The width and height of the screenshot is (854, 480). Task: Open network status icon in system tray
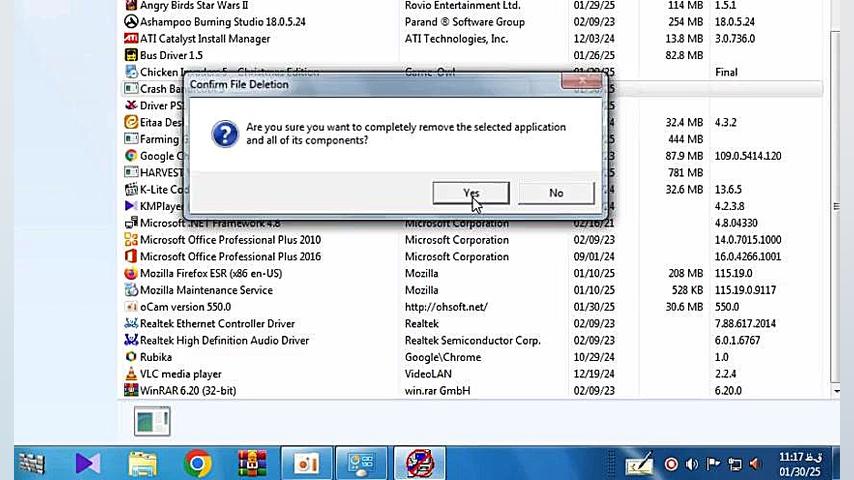point(735,464)
